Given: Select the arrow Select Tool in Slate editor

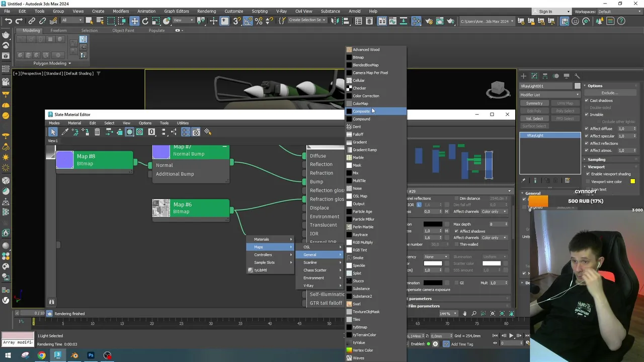Looking at the screenshot, I should [x=53, y=132].
